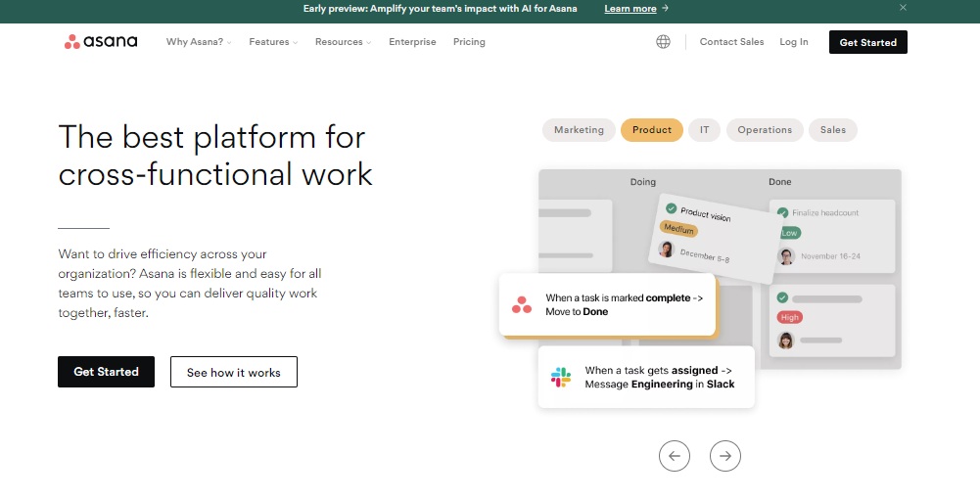Close the AI preview announcement banner

(903, 8)
